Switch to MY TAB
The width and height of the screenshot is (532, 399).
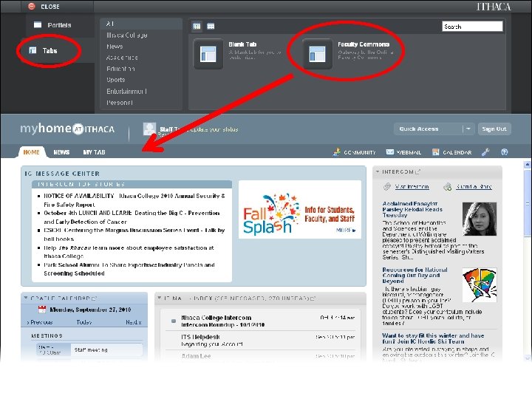tap(94, 152)
